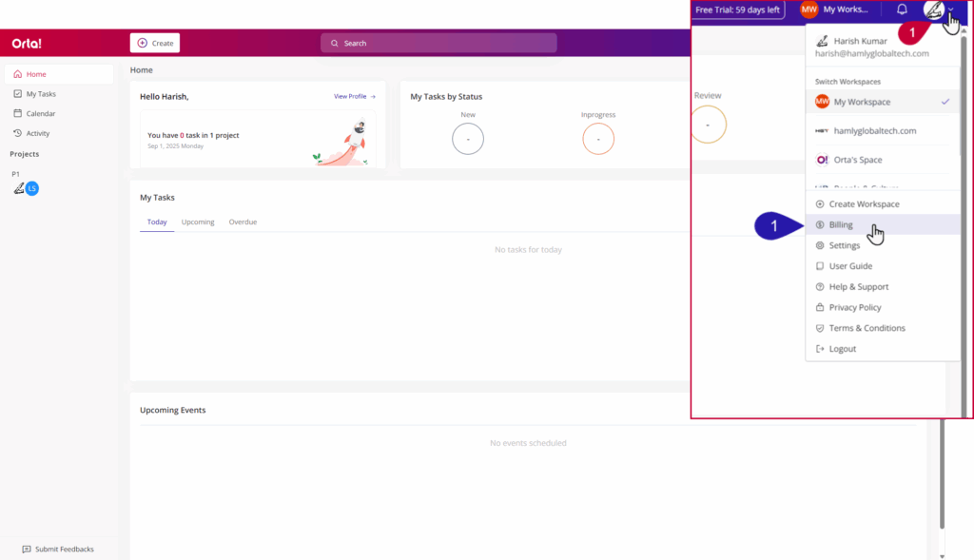Click the Create button
This screenshot has height=560, width=974.
pyautogui.click(x=155, y=43)
